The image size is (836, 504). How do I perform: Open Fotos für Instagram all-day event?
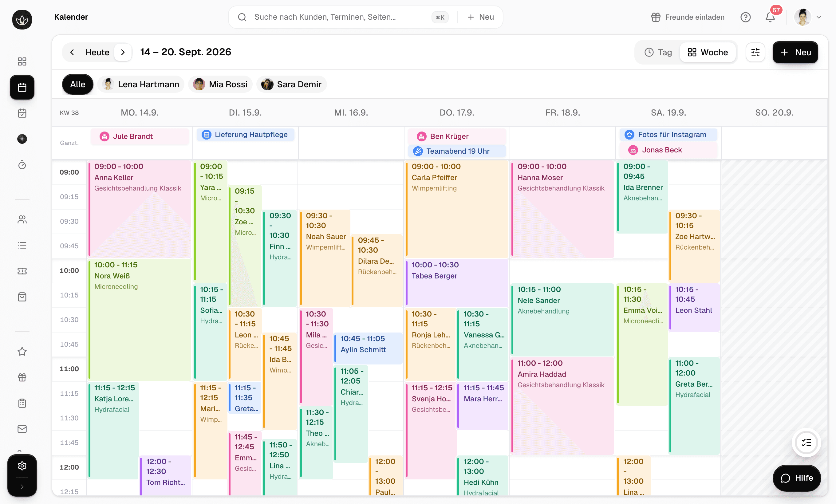coord(668,135)
